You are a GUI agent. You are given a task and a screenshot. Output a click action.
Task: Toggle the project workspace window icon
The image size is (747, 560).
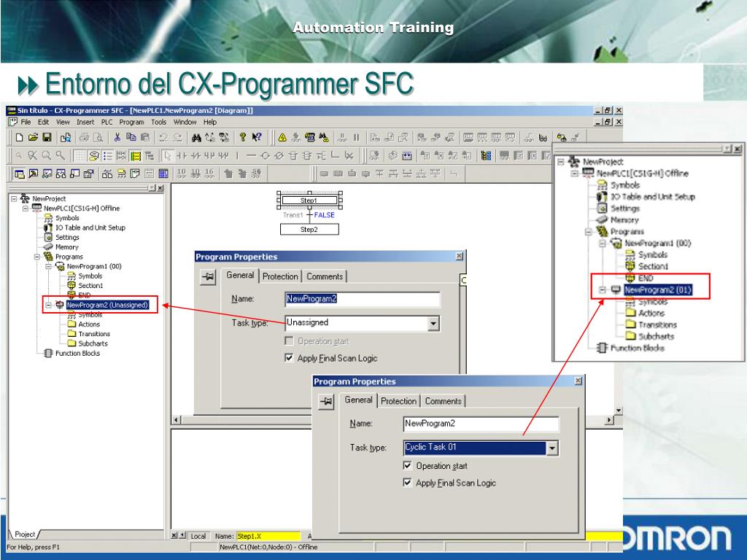[20, 174]
